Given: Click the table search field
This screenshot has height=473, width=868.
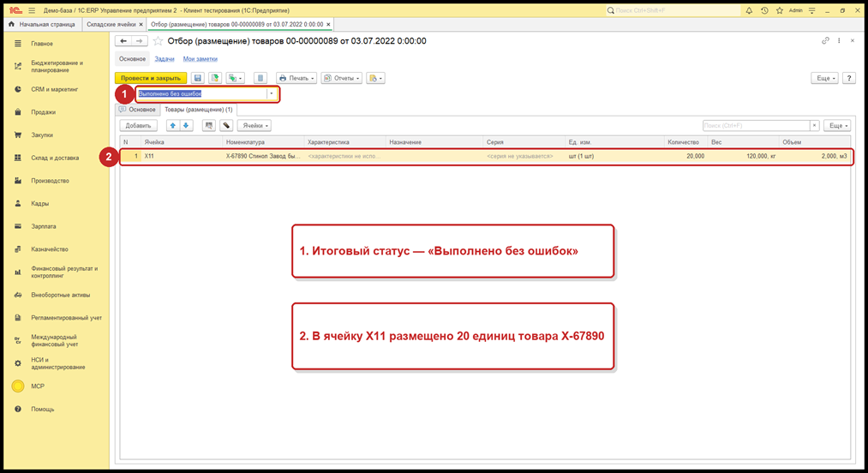Looking at the screenshot, I should [756, 126].
